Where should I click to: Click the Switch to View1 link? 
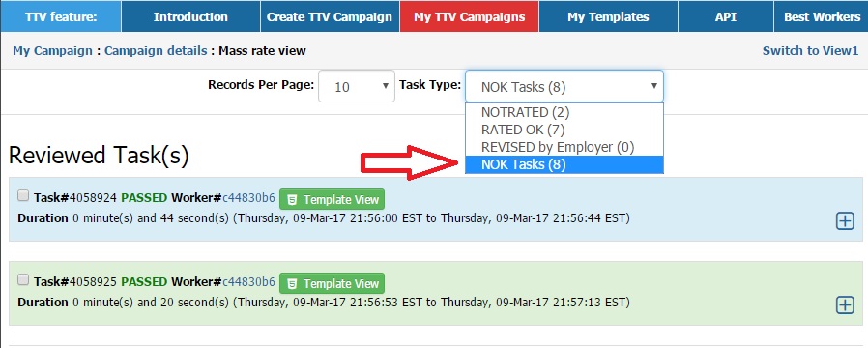(810, 51)
